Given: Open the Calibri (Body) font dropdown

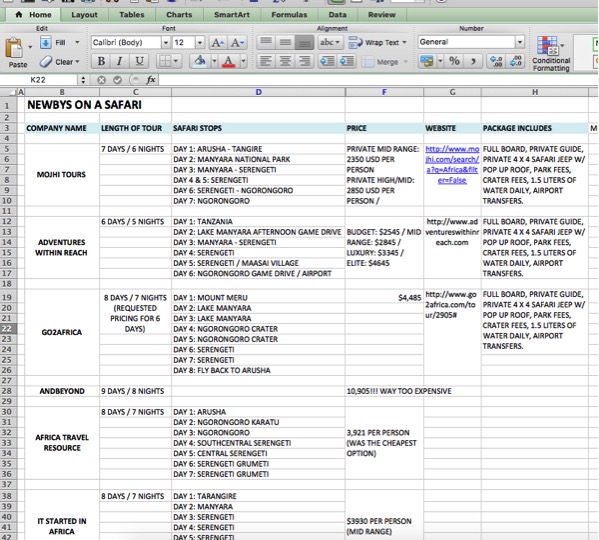Looking at the screenshot, I should point(166,42).
